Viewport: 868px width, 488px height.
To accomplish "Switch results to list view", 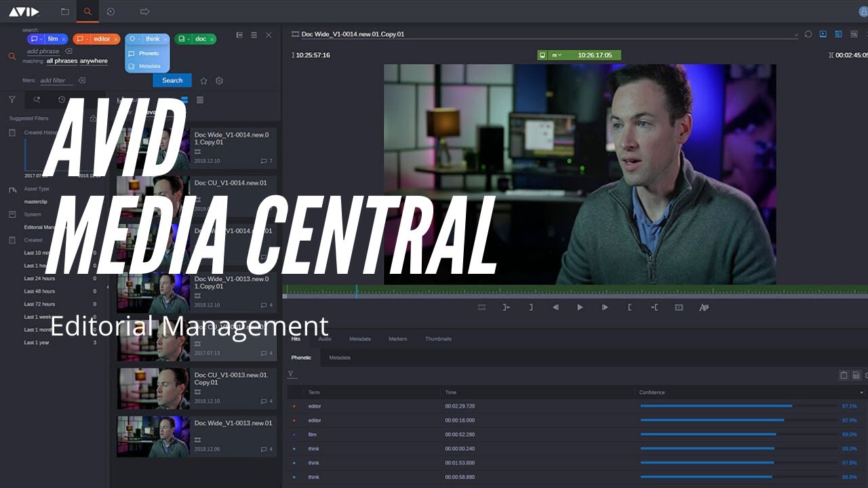I will (x=199, y=100).
